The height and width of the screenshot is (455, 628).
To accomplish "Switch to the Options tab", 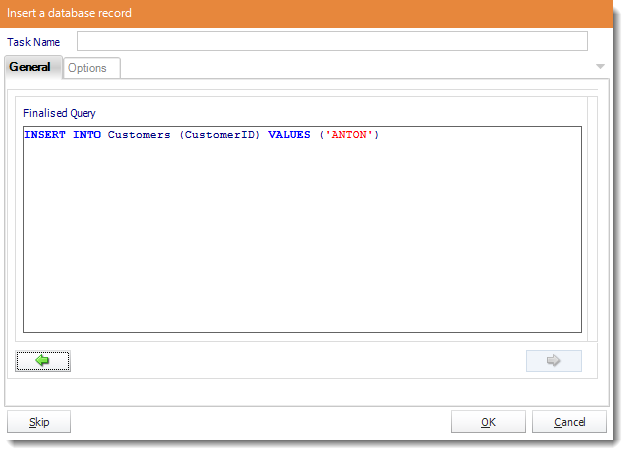I will [92, 68].
